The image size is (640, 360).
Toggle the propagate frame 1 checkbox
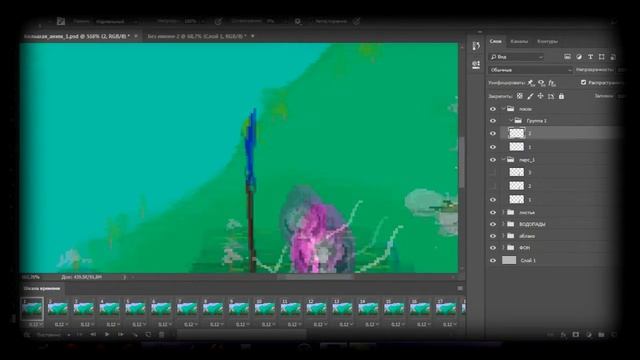coord(583,82)
